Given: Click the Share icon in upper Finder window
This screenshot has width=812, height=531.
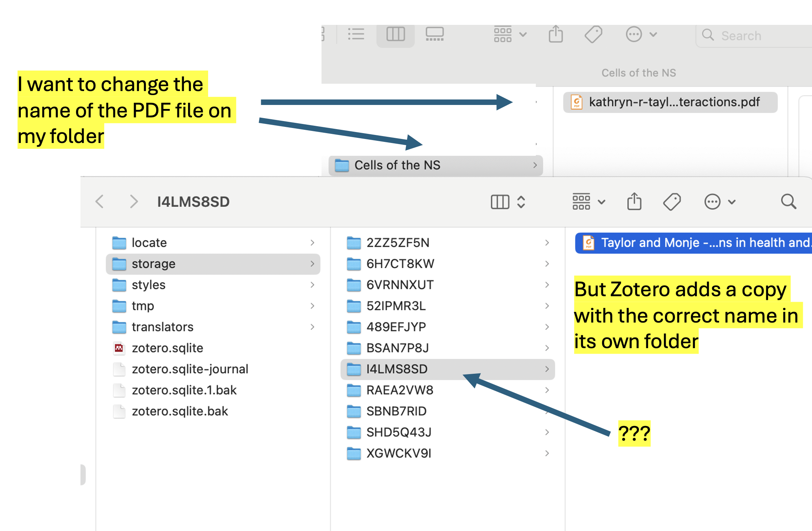Looking at the screenshot, I should 556,34.
